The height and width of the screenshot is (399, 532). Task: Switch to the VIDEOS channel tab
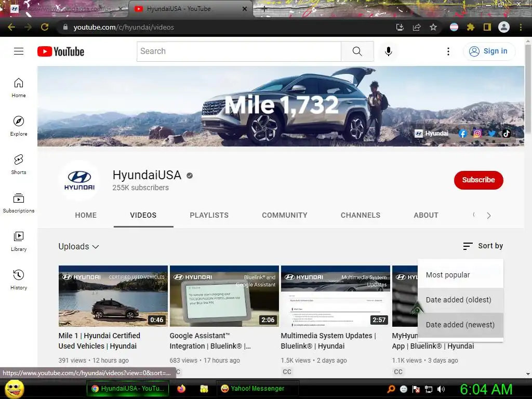tap(143, 215)
